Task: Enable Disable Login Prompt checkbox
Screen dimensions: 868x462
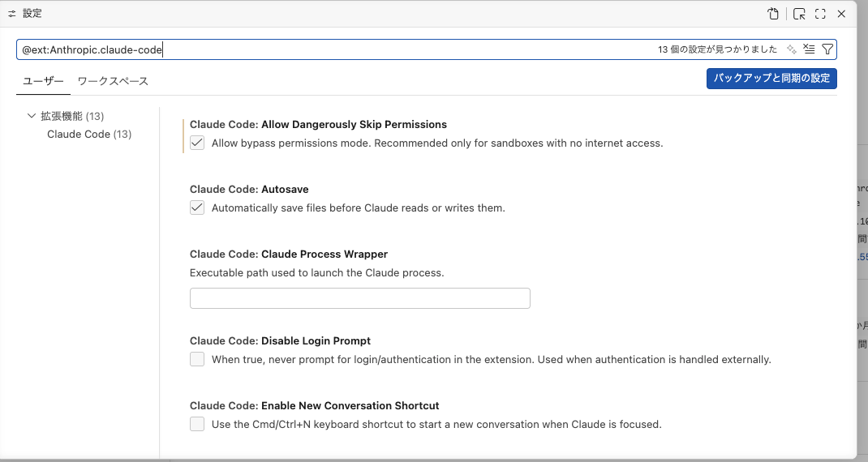Action: click(197, 359)
